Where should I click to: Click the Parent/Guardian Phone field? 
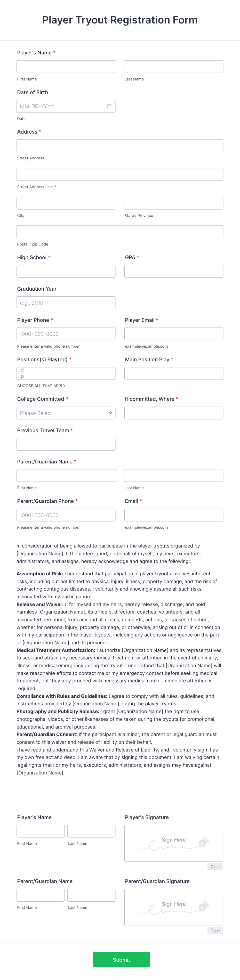point(66,515)
